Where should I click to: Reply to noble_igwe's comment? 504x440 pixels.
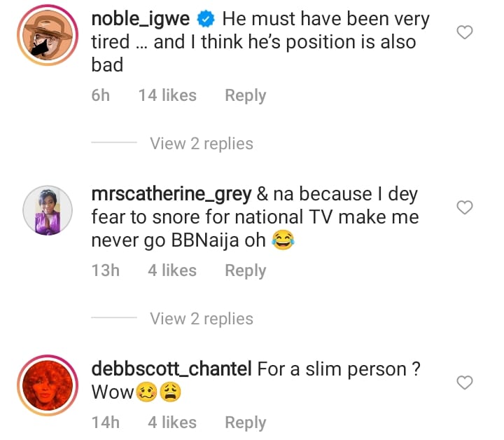(x=245, y=95)
